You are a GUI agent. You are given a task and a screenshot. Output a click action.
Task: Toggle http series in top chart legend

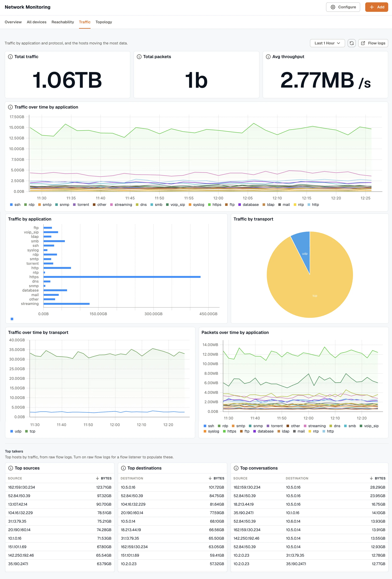313,205
